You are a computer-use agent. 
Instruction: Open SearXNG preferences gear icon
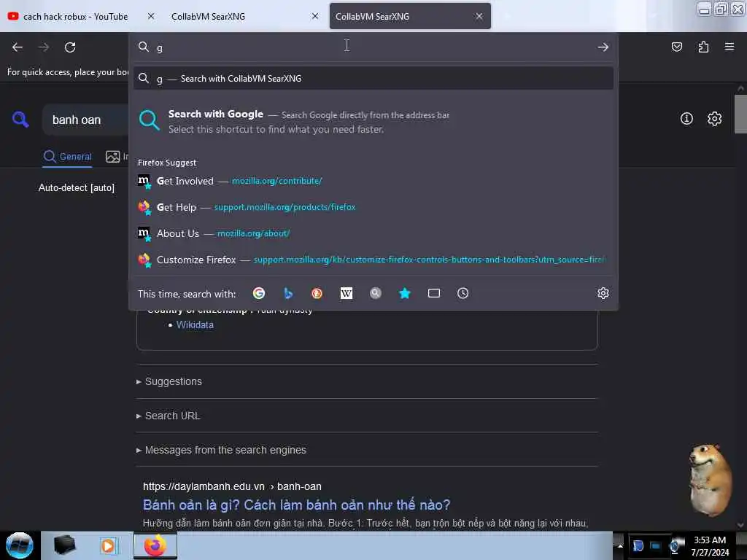coord(714,119)
